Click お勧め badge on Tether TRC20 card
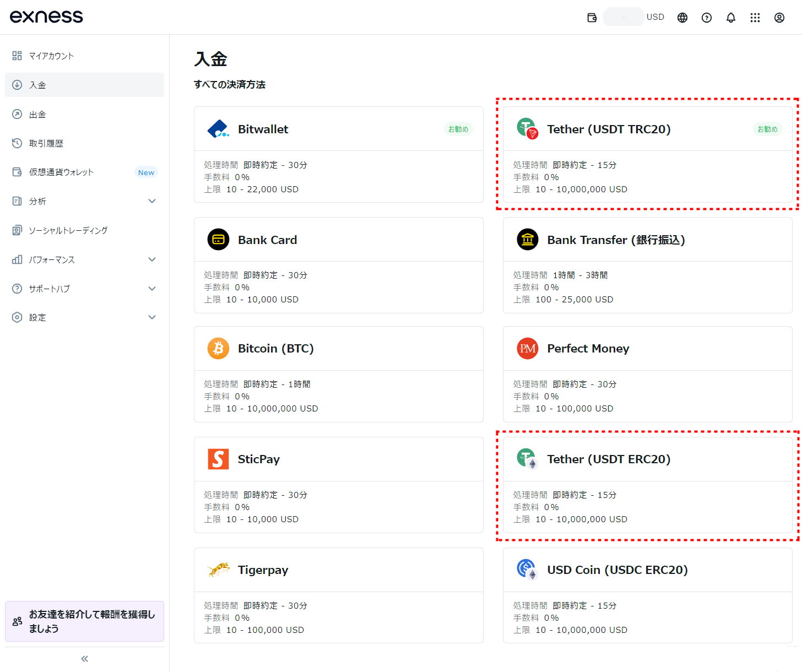 click(767, 129)
